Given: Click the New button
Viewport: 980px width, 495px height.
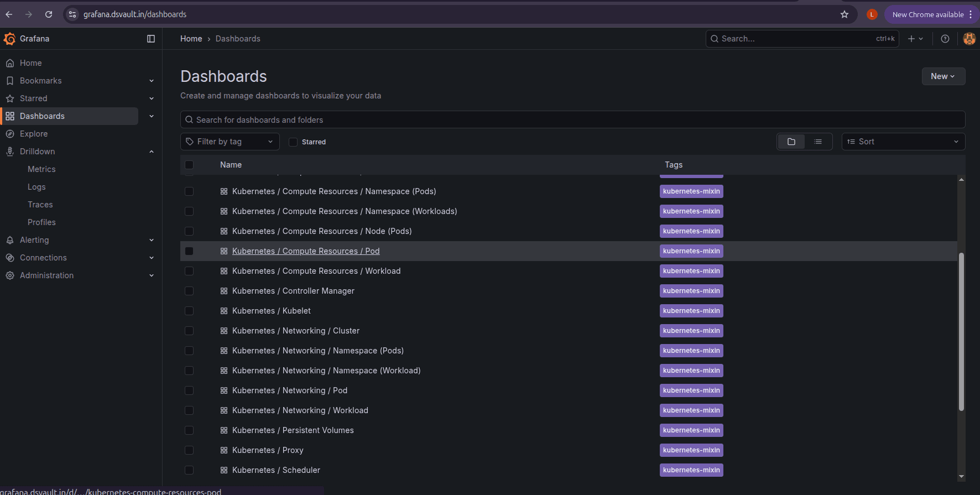Looking at the screenshot, I should coord(943,76).
